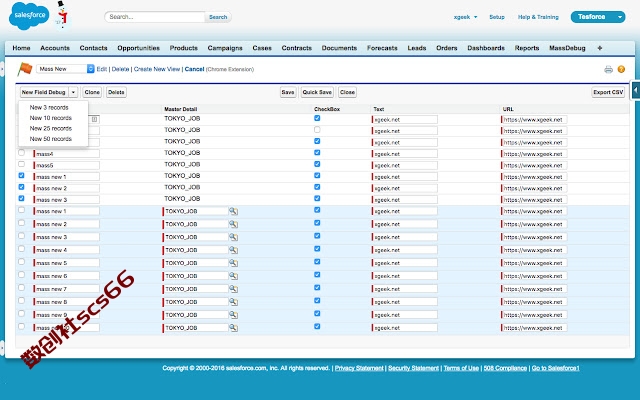This screenshot has height=400, width=640.
Task: Click URL field in mass4 row
Action: click(x=534, y=154)
